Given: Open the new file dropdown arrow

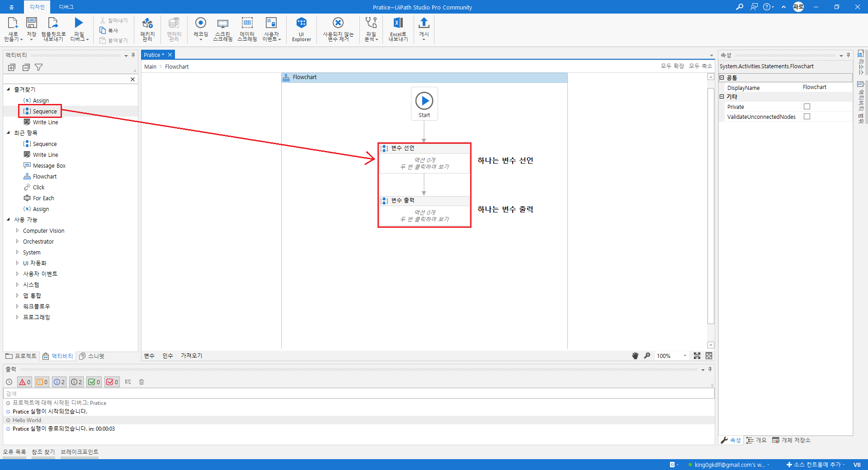Looking at the screenshot, I should (x=21, y=40).
